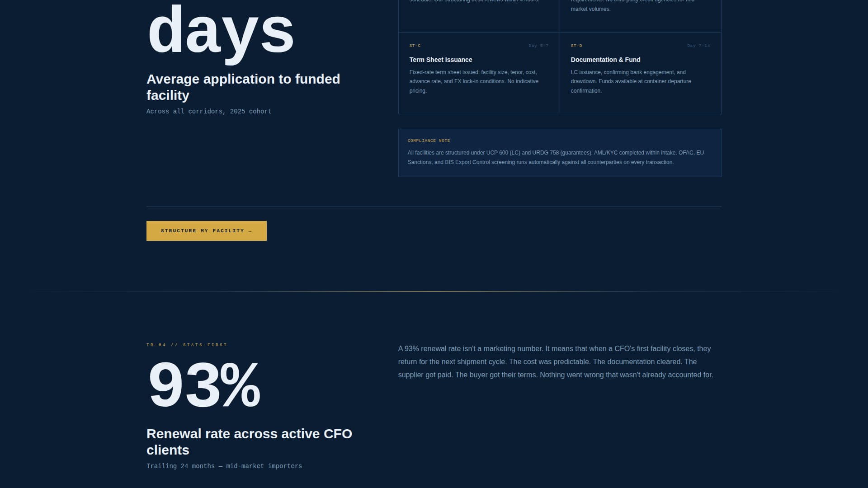
Task: Open the Term Sheet Issuance card heading
Action: [441, 60]
